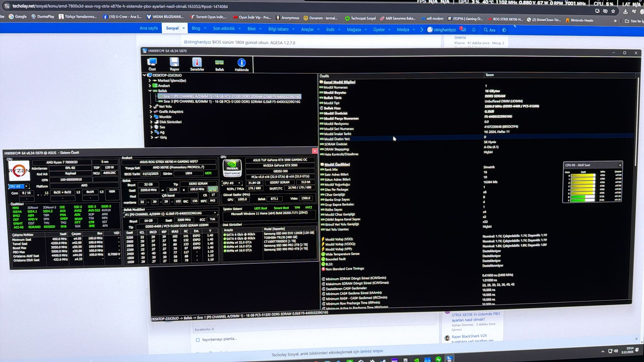The width and height of the screenshot is (644, 362).
Task: Open the stinghardyzz account link
Action: pyautogui.click(x=441, y=30)
